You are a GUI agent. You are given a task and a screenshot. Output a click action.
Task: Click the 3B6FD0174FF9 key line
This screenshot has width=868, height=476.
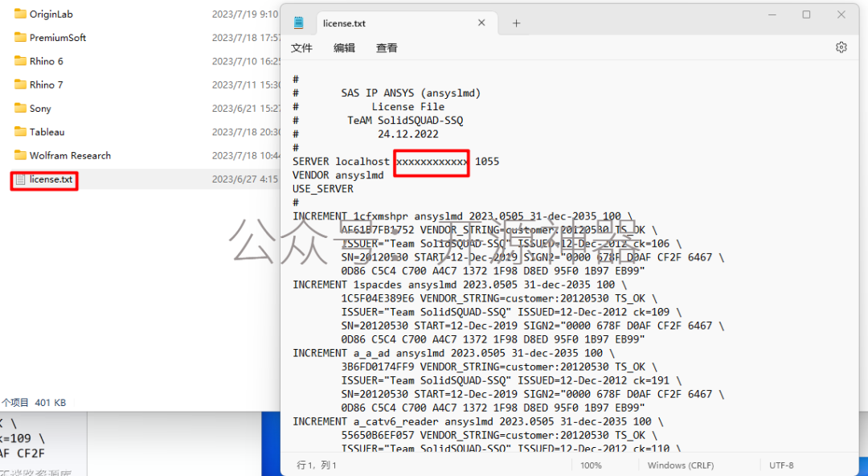click(499, 367)
